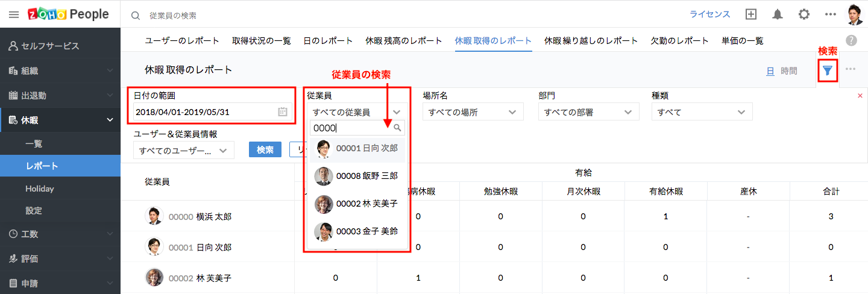
Task: Click the ライセンス link
Action: pos(710,14)
